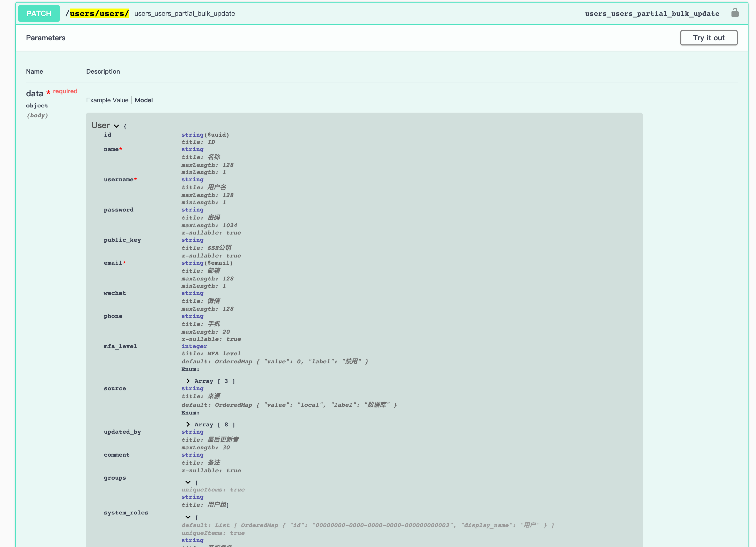Collapse the User schema chevron

click(x=116, y=126)
